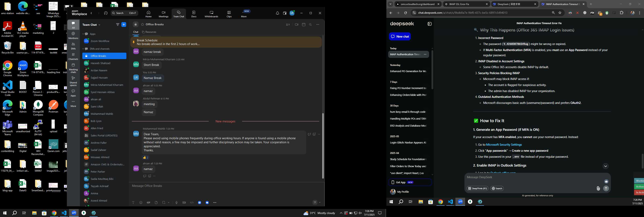Click the blue new chat plus button
The width and height of the screenshot is (644, 217).
coord(124,25)
